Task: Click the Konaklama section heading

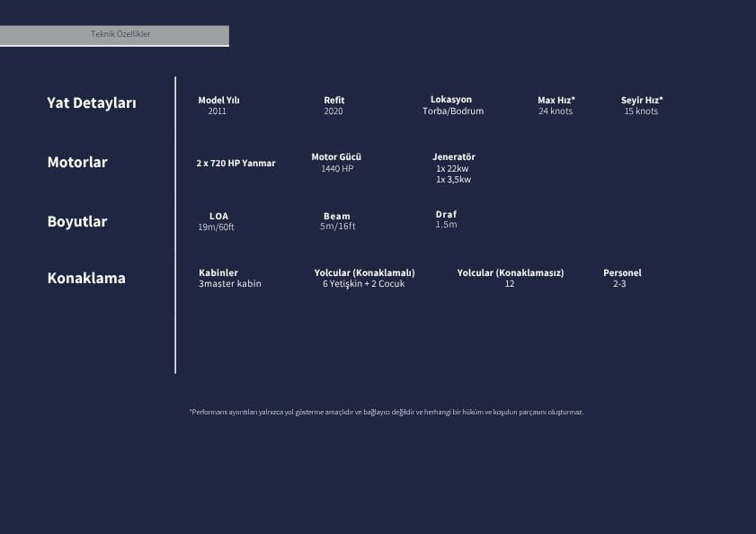Action: tap(86, 278)
